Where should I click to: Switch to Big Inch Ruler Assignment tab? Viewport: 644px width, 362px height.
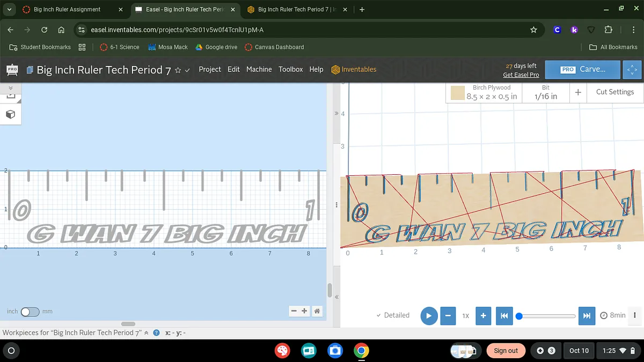coord(67,10)
